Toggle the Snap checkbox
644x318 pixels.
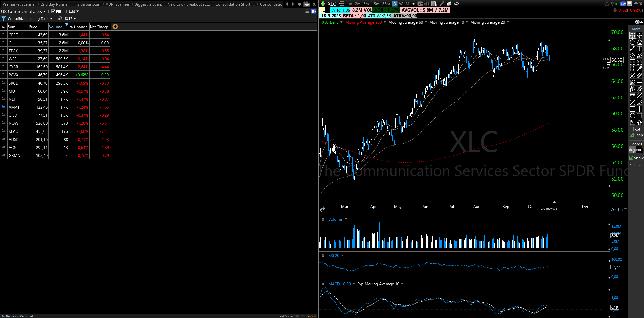click(632, 135)
